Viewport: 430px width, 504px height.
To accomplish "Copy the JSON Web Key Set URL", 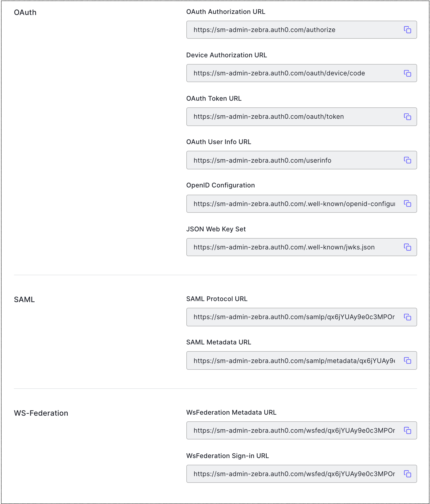I will [407, 247].
